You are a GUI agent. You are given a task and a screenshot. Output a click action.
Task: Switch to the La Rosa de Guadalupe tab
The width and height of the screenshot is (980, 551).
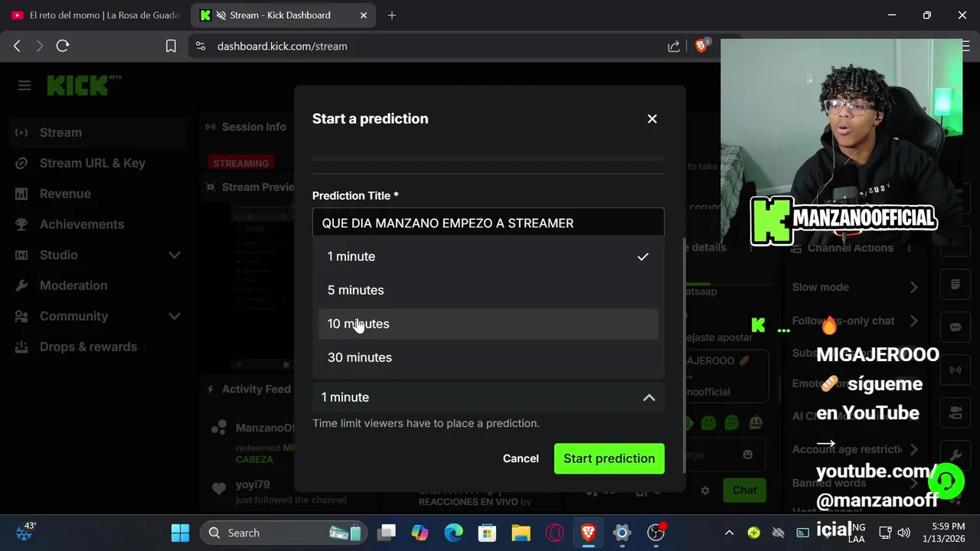tap(95, 15)
